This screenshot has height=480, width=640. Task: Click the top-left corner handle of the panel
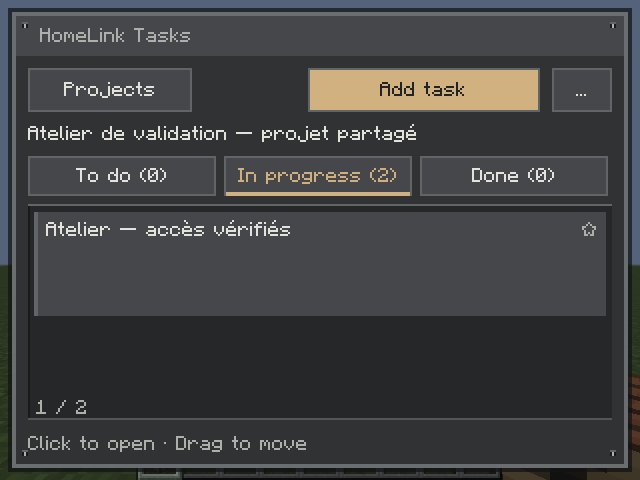coord(25,26)
